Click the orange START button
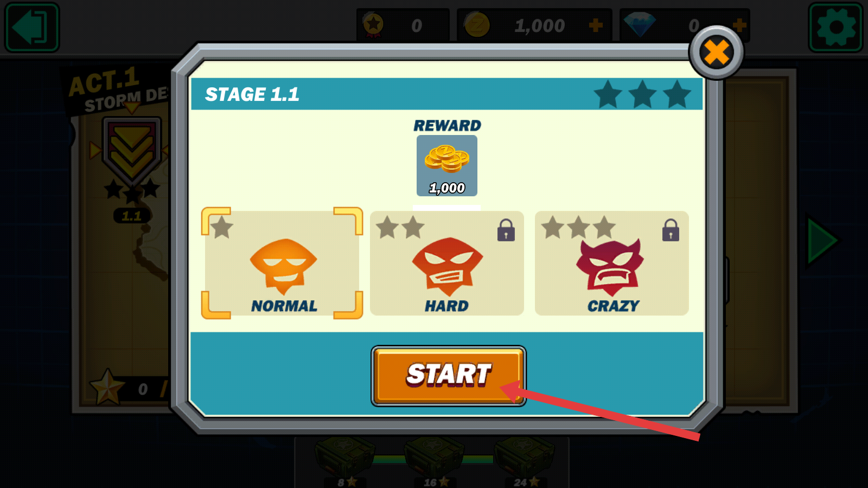Viewport: 868px width, 488px height. [449, 376]
